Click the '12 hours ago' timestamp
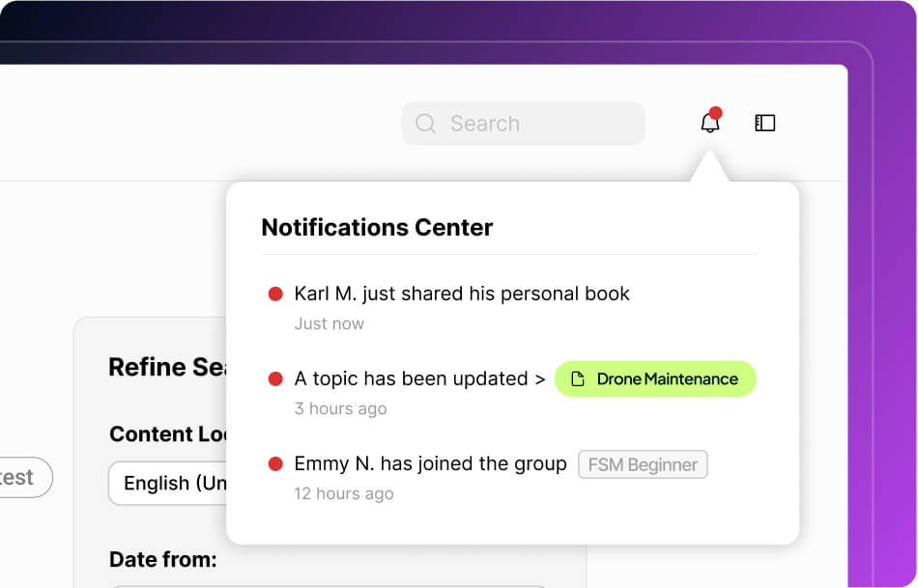Viewport: 918px width, 588px height. point(344,493)
